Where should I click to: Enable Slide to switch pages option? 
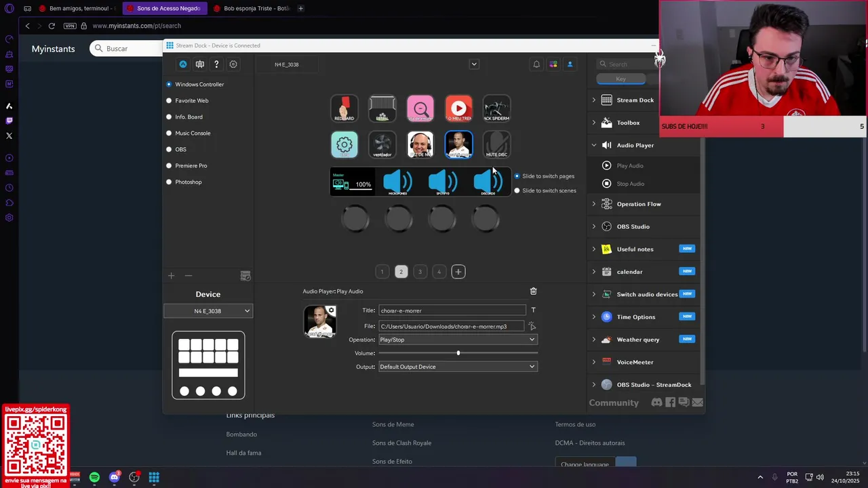tap(517, 176)
